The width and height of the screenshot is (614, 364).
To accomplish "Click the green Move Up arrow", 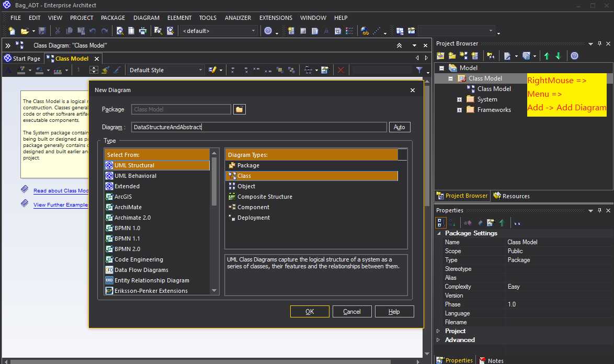I will tap(547, 56).
